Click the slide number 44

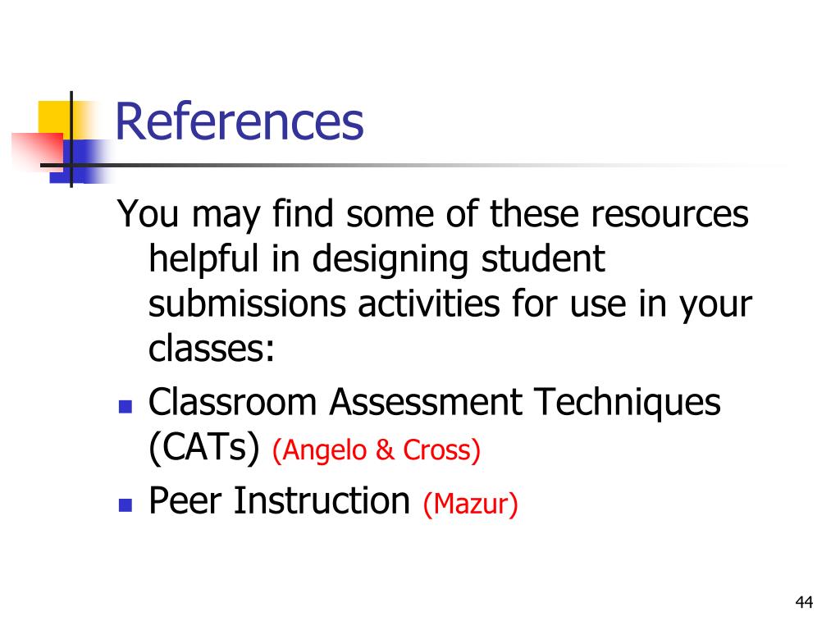point(804,602)
